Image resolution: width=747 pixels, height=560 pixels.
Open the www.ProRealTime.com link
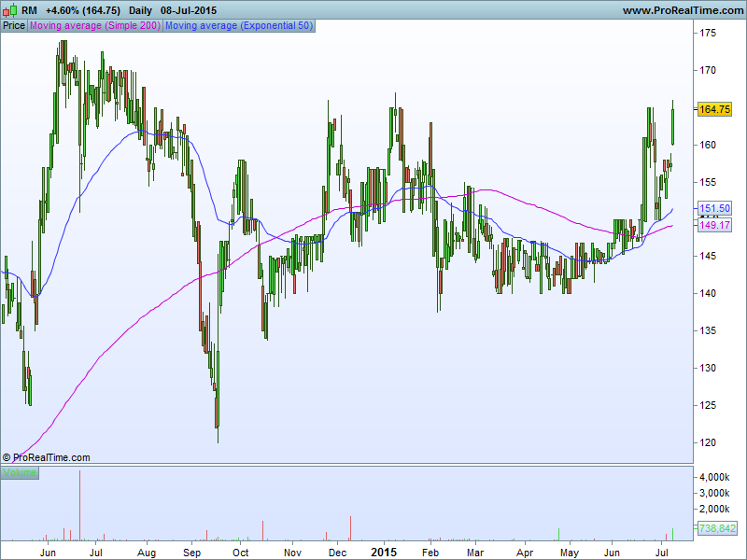(682, 10)
